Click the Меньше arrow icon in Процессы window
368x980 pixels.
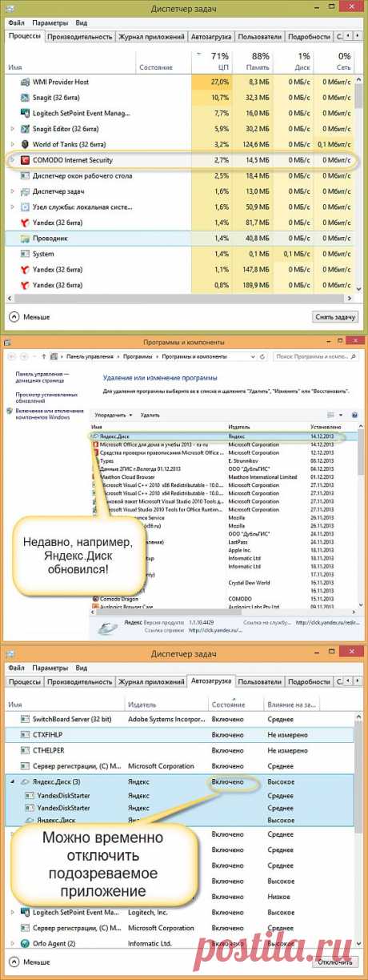click(x=13, y=317)
